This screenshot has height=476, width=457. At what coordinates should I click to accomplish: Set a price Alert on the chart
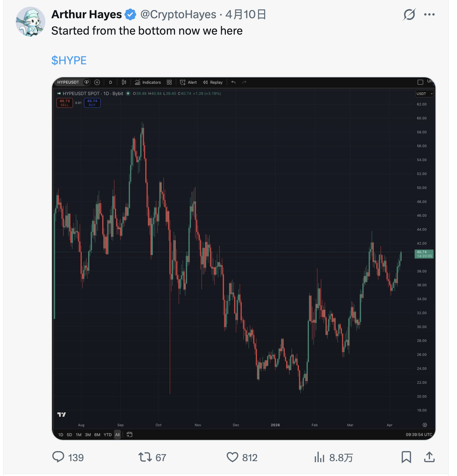pyautogui.click(x=189, y=82)
